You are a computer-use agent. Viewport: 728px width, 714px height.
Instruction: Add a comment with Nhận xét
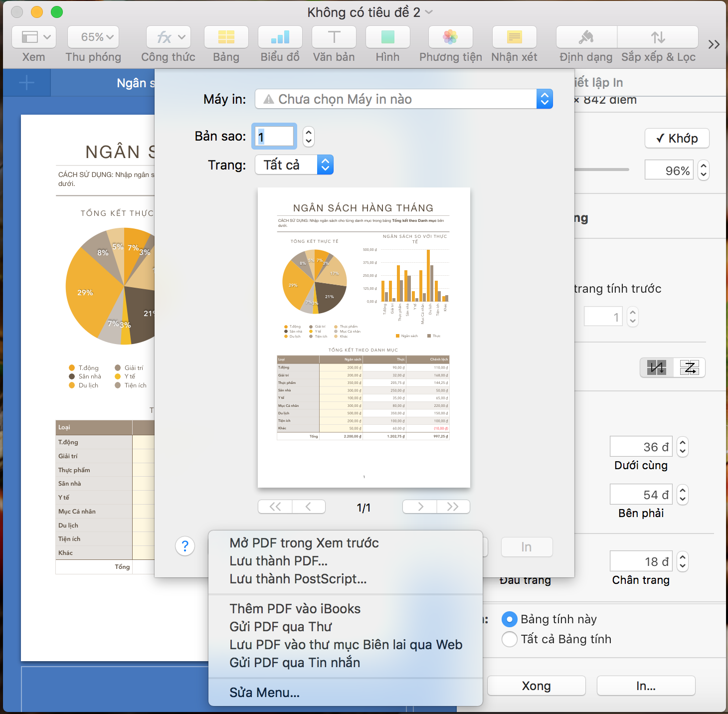coord(515,37)
